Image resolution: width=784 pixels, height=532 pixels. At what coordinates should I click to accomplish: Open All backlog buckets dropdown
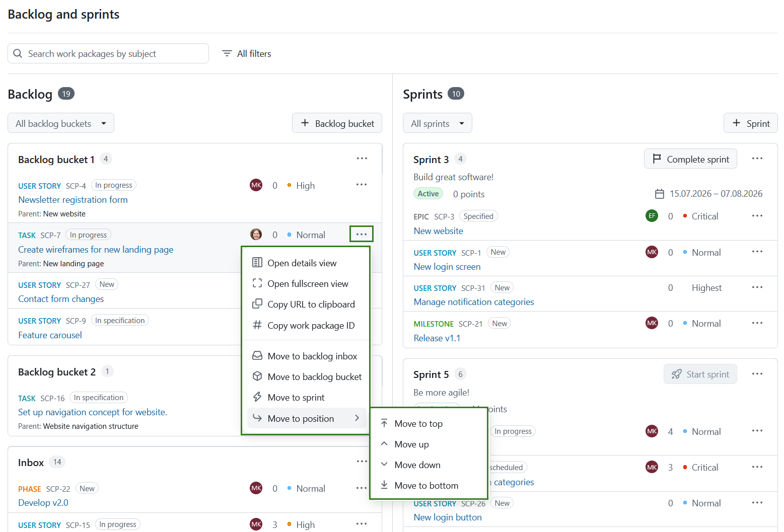61,123
